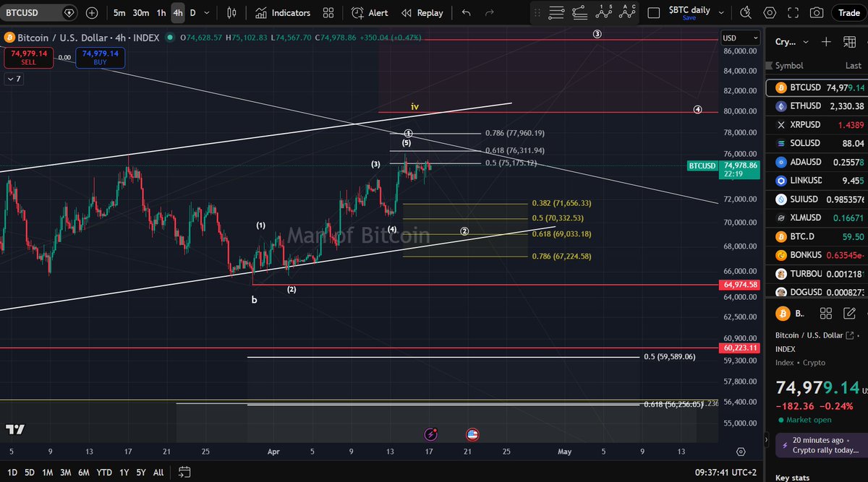This screenshot has height=482, width=868.
Task: Open watchlist advanced view table icon
Action: [x=848, y=42]
